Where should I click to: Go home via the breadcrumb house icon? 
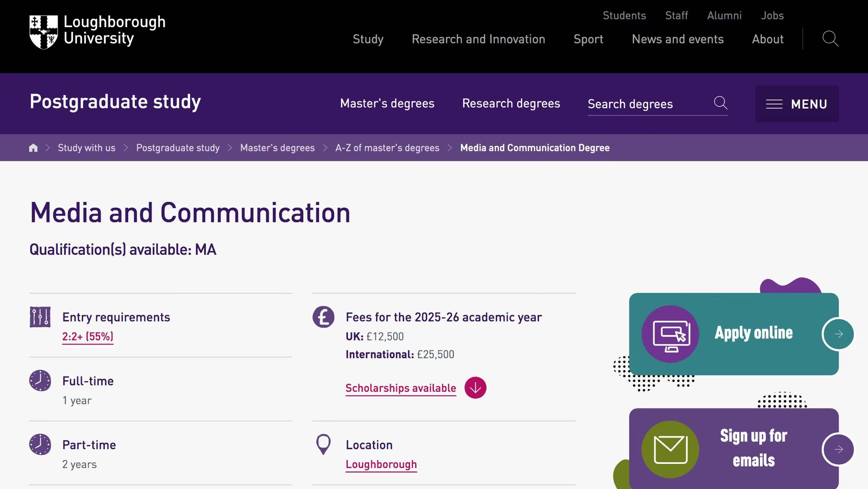coord(33,148)
